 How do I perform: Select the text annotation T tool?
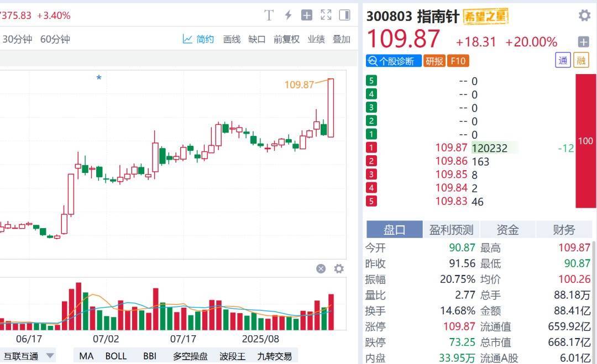(x=269, y=15)
